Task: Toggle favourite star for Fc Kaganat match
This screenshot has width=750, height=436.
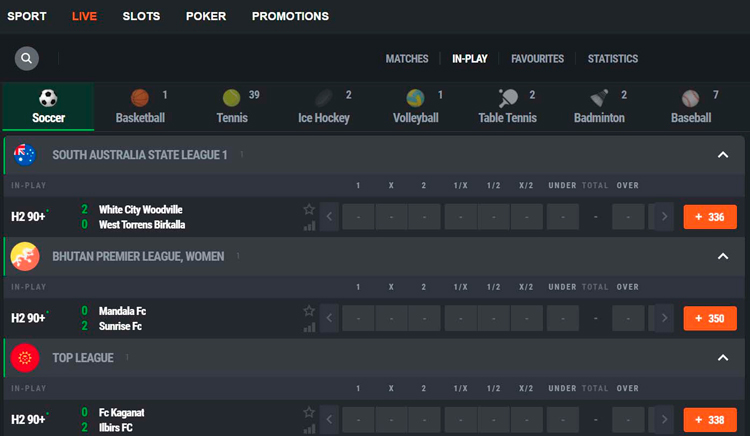Action: click(x=310, y=412)
